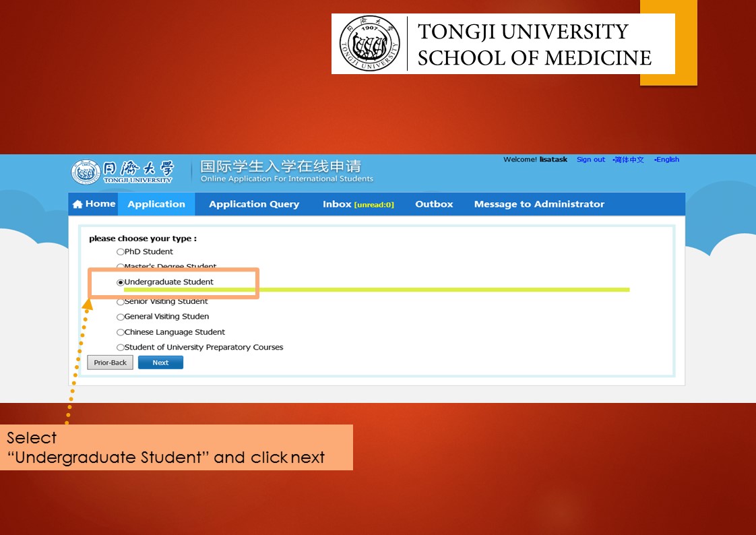Image resolution: width=756 pixels, height=535 pixels.
Task: Open the Application Query tab
Action: click(254, 204)
